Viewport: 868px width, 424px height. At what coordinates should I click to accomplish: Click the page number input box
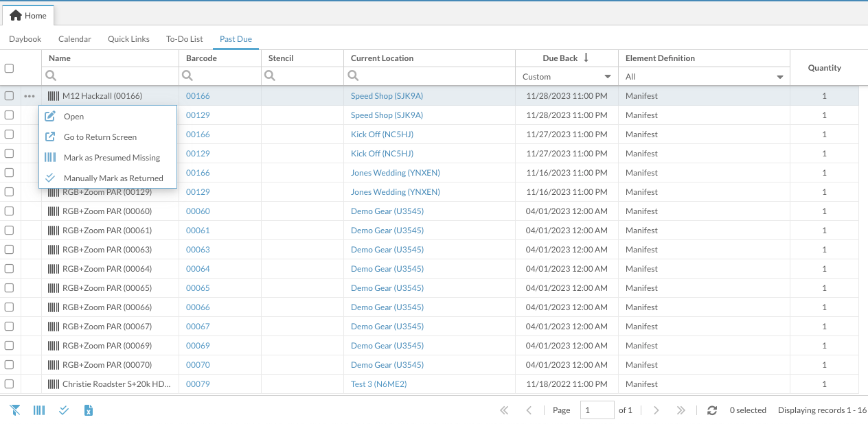pos(597,410)
